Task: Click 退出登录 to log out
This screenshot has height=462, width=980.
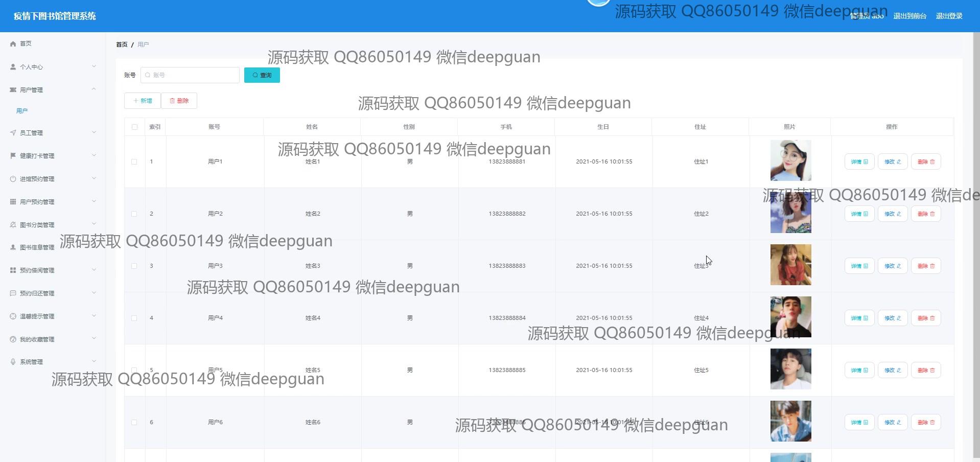Action: pos(949,16)
